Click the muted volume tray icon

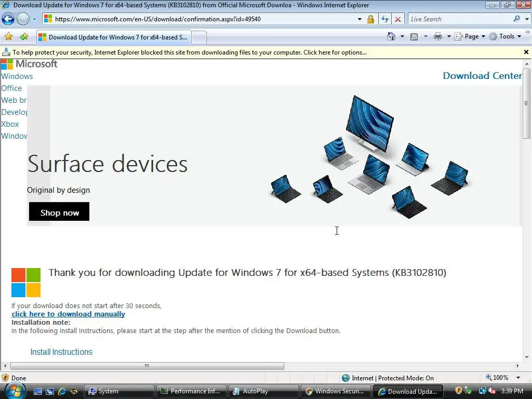point(492,391)
